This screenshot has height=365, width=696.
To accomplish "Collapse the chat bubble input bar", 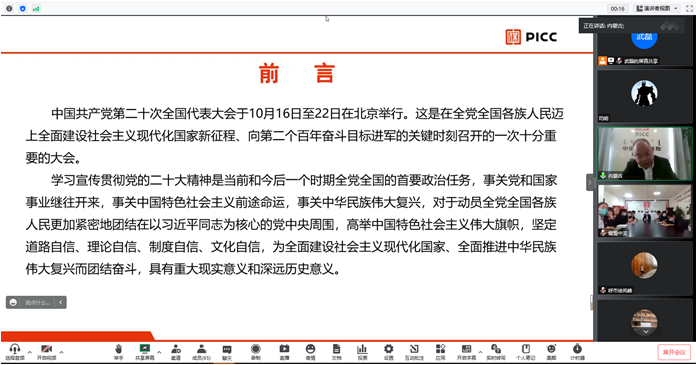I will pos(61,302).
